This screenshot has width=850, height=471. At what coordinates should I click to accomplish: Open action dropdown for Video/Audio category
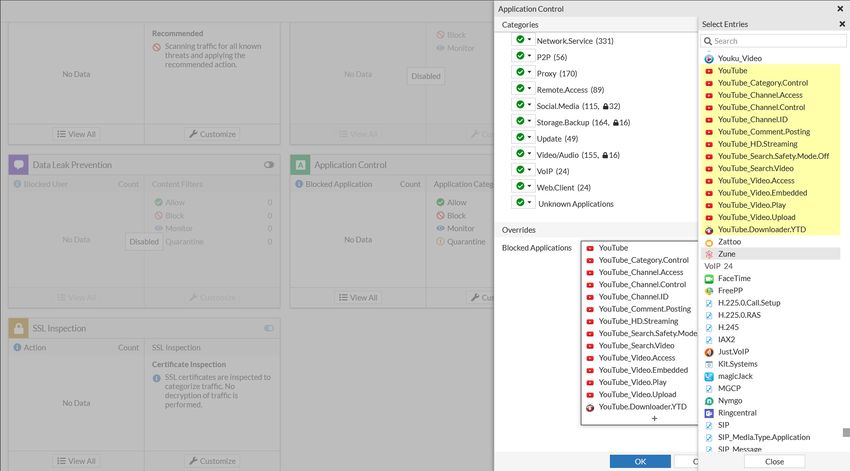(523, 154)
